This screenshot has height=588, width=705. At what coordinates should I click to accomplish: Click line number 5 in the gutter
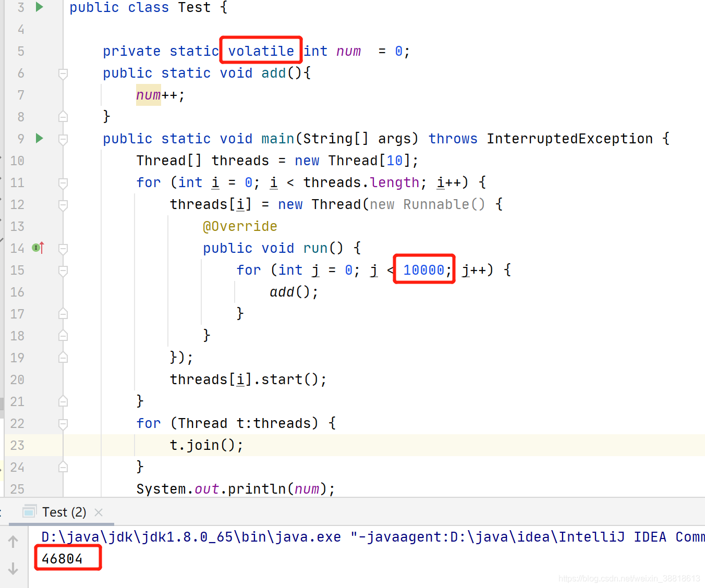(21, 51)
